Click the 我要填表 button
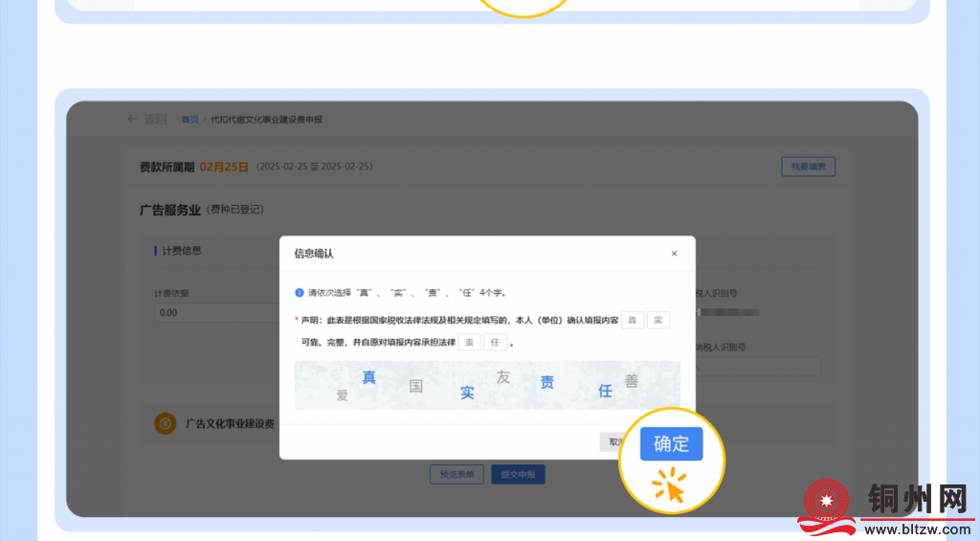The image size is (980, 541). click(808, 167)
